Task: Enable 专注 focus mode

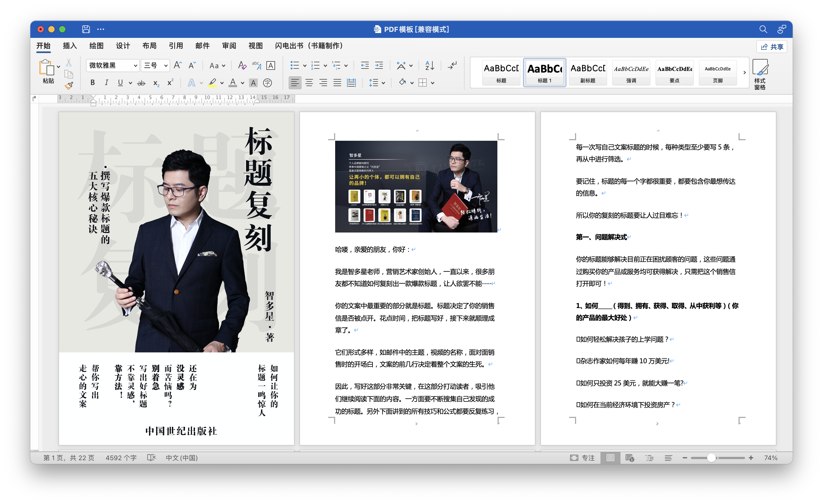Action: (583, 458)
